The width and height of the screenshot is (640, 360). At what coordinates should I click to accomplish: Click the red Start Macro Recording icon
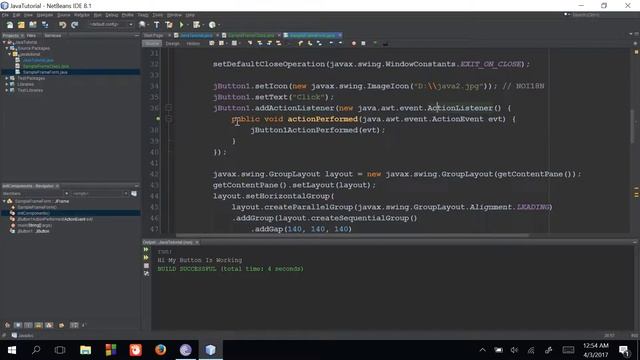tap(353, 43)
